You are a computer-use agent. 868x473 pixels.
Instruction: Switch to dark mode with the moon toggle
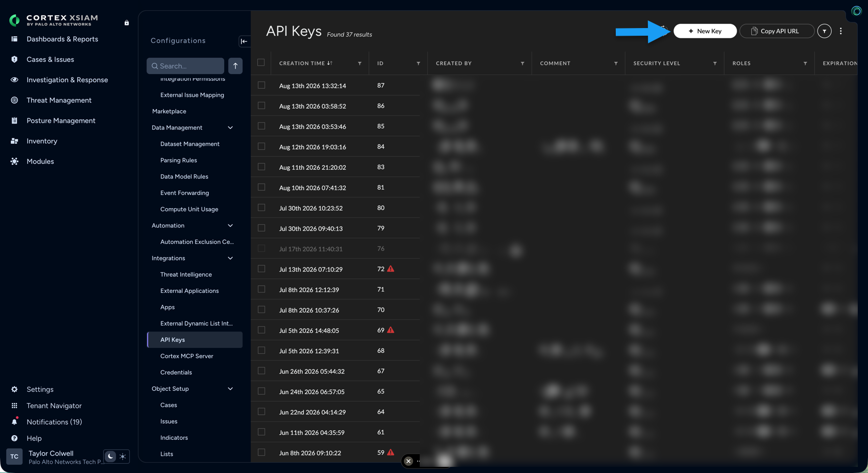coord(110,457)
